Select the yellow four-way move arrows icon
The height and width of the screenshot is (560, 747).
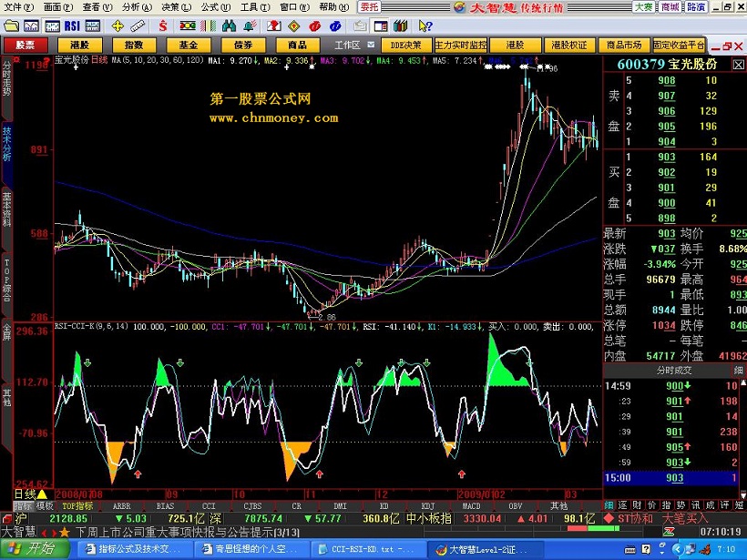coord(118,25)
